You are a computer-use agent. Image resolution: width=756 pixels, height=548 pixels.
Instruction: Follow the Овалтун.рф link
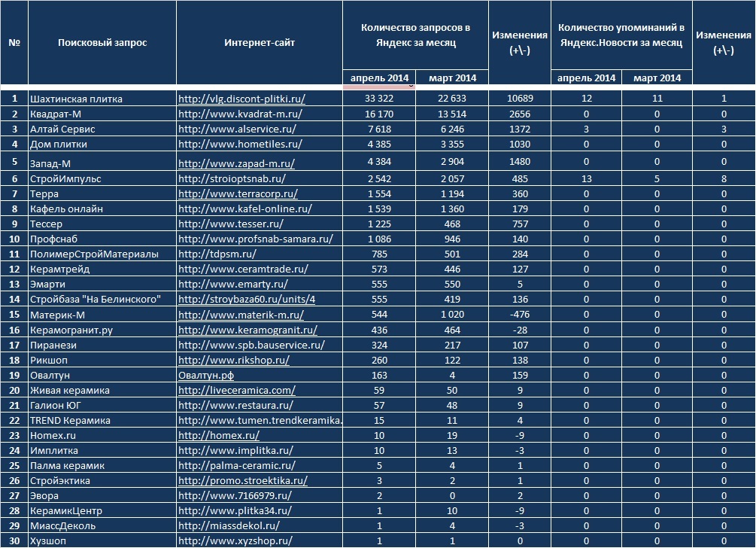click(x=206, y=375)
